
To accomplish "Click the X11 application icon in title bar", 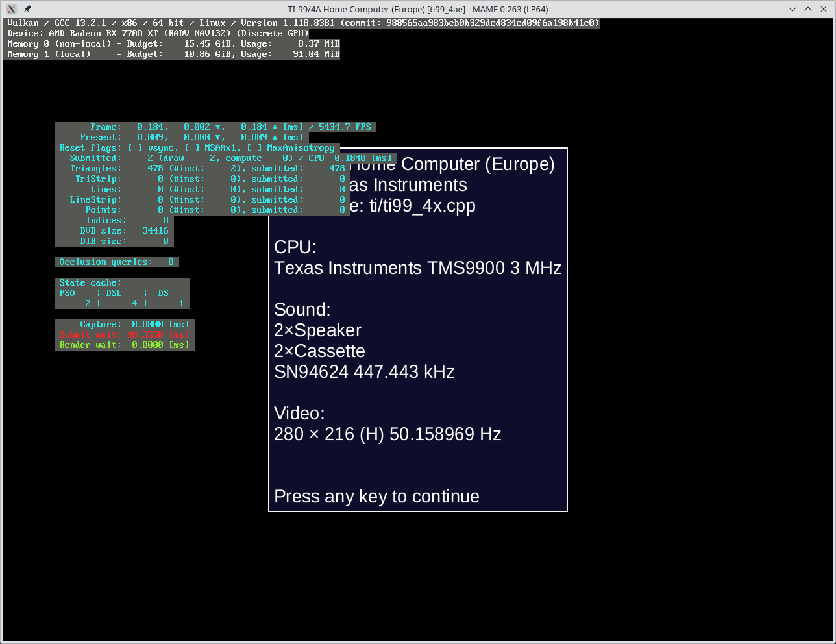I will (x=11, y=9).
